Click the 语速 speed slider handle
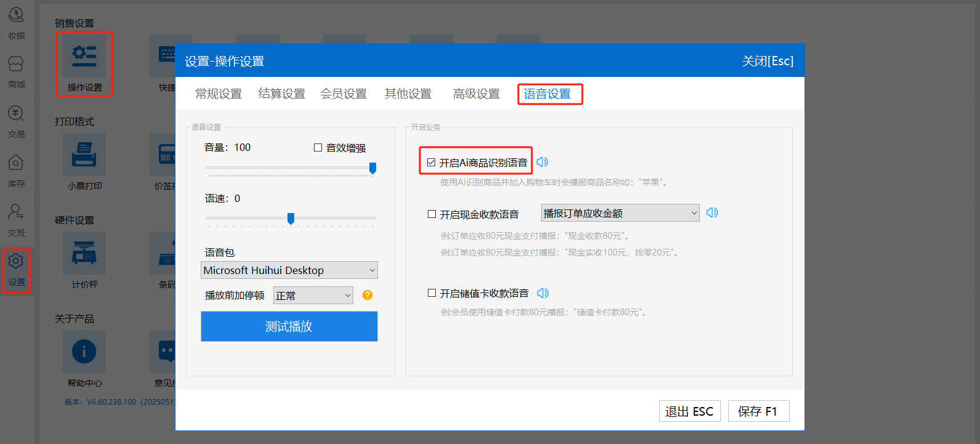The height and width of the screenshot is (444, 980). point(291,218)
